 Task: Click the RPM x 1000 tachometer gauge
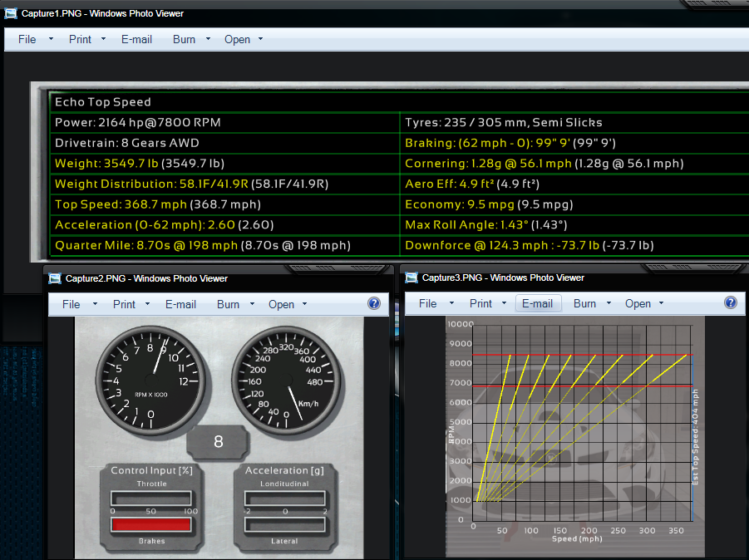[x=151, y=381]
